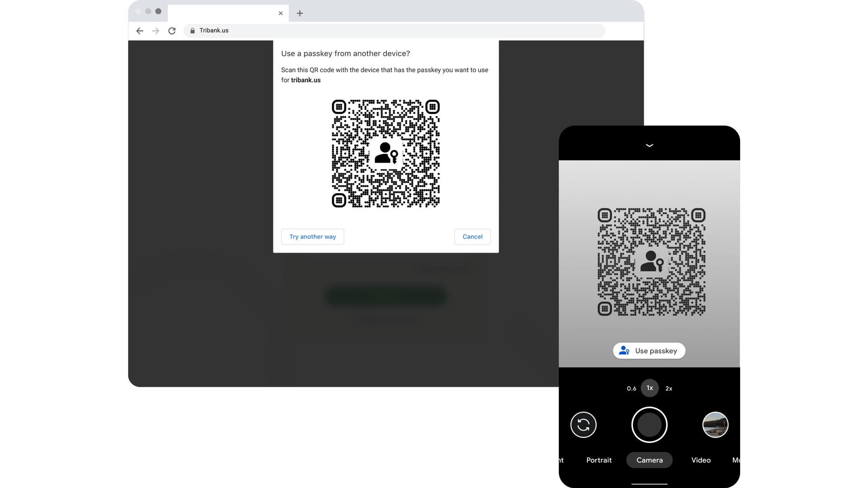Screen dimensions: 868x488
Task: Switch camera zoom to 2x
Action: [x=669, y=388]
